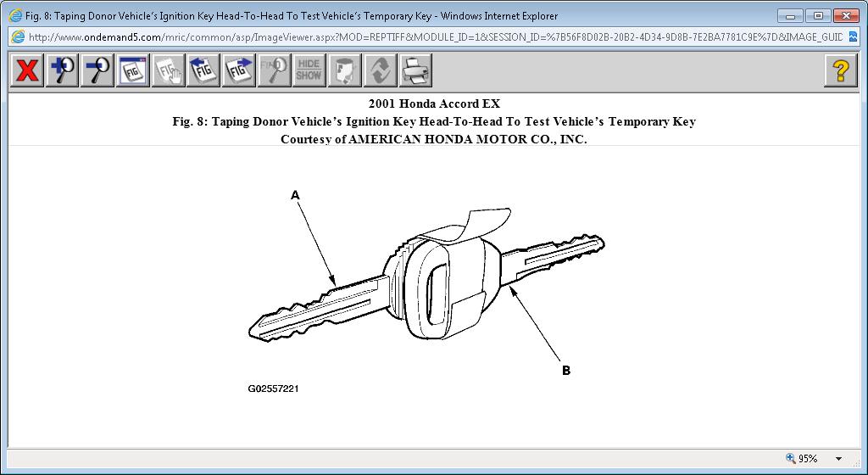
Task: Click the Internet Explorer title bar icon
Action: pos(15,15)
